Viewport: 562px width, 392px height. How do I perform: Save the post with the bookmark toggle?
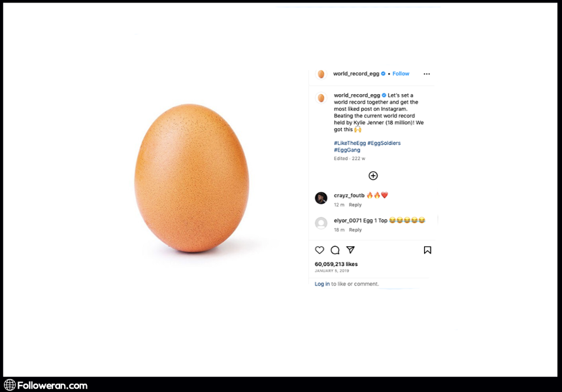[x=427, y=250]
